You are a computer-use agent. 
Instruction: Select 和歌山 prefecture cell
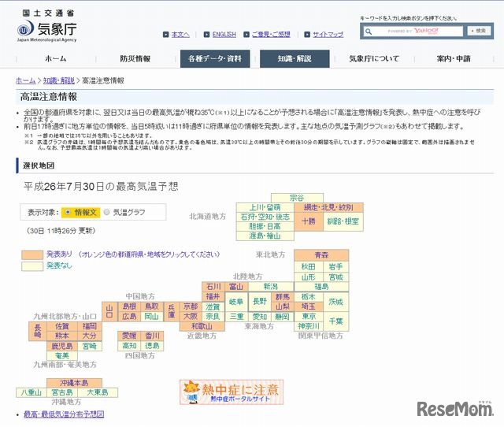click(x=202, y=326)
